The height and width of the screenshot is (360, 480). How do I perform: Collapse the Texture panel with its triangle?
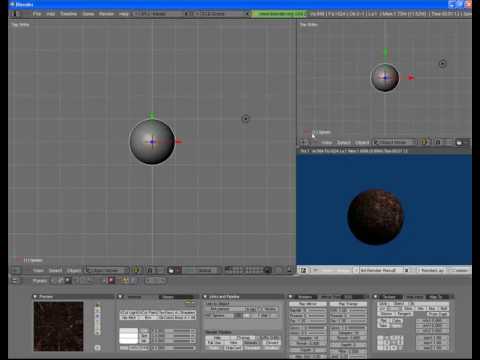click(376, 296)
